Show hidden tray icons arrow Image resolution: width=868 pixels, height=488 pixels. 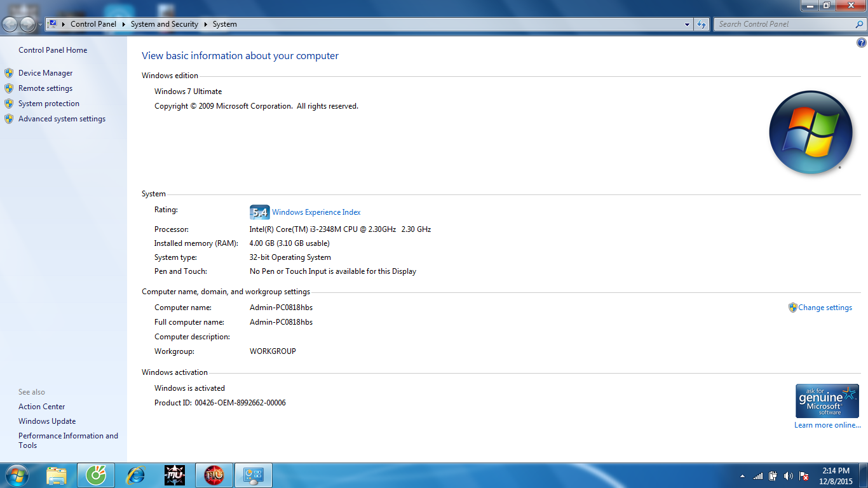743,476
